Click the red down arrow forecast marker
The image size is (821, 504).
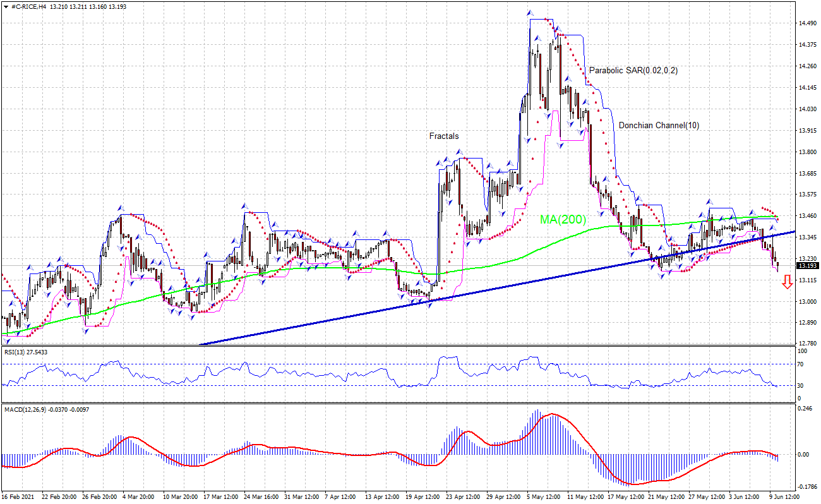pos(787,282)
